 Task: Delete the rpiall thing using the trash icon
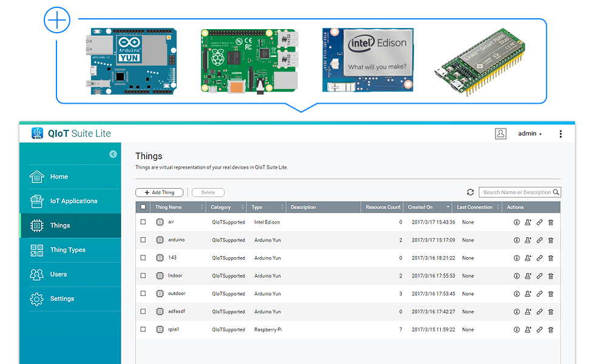coord(551,329)
